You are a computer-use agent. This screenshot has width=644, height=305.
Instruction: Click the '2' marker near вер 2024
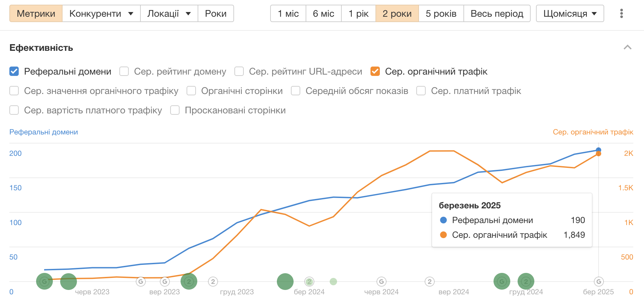pos(430,281)
